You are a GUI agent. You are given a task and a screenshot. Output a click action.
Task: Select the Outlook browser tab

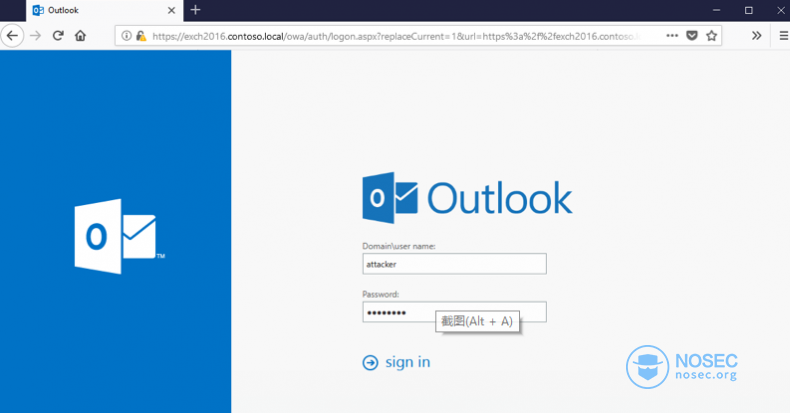click(x=105, y=11)
